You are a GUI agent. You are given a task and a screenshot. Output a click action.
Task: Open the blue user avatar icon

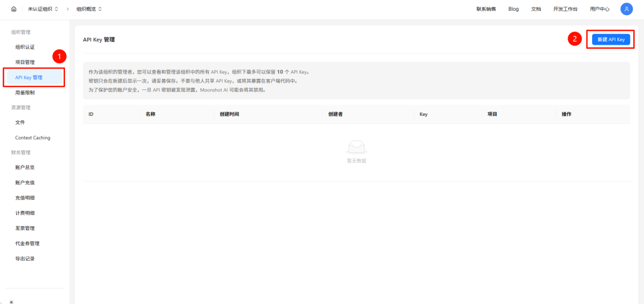(626, 9)
